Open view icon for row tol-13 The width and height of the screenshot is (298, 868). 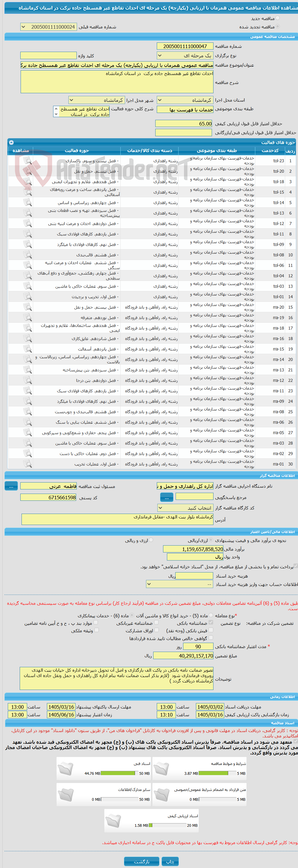click(27, 213)
